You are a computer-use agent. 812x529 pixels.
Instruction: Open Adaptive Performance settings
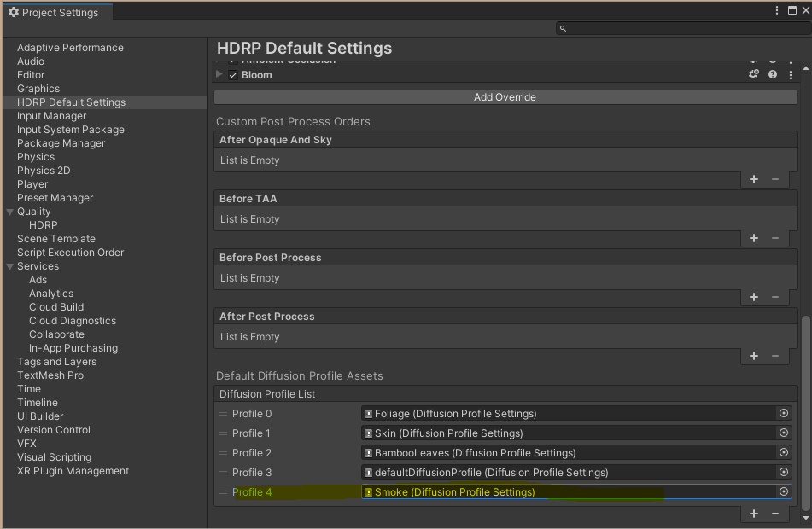pyautogui.click(x=70, y=48)
